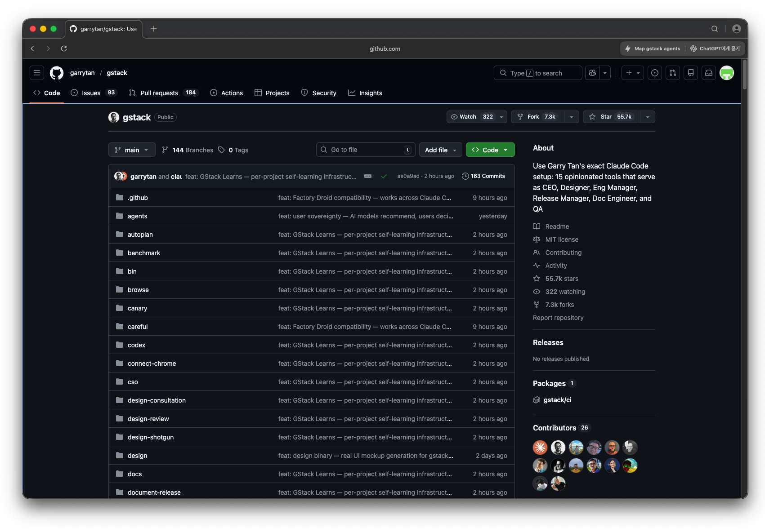Open the create new plus menu
This screenshot has height=532, width=765.
(633, 73)
